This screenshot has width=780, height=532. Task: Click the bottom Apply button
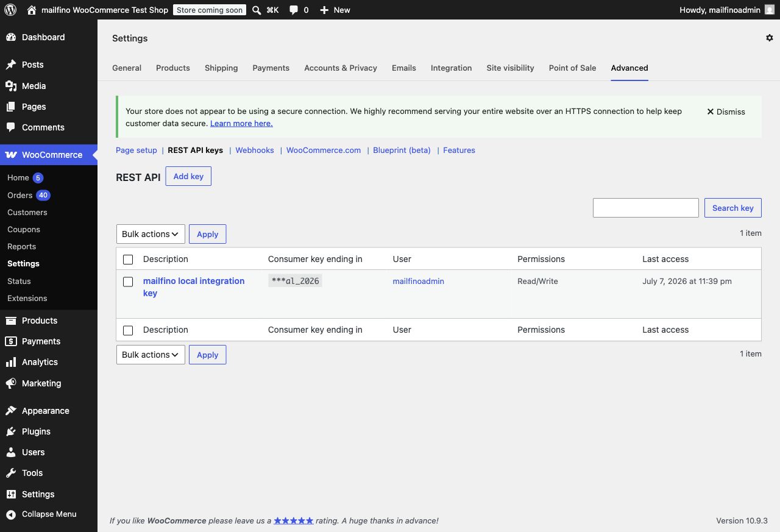pos(207,355)
